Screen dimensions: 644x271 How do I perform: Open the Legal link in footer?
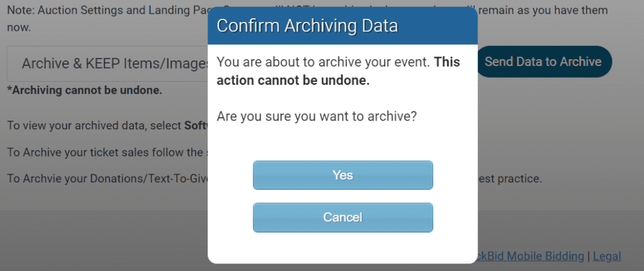coord(607,256)
